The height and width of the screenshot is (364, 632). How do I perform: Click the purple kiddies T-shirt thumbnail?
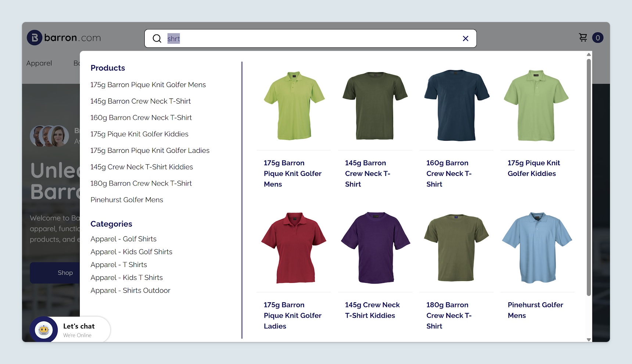click(x=376, y=248)
